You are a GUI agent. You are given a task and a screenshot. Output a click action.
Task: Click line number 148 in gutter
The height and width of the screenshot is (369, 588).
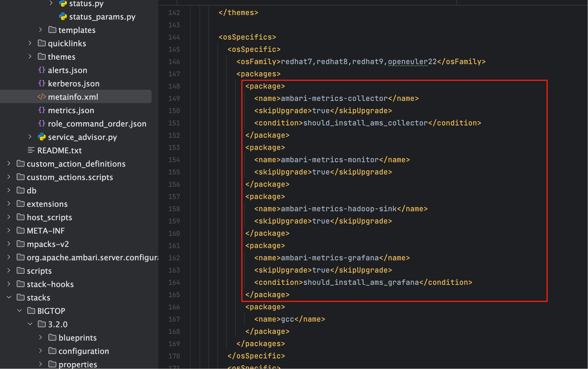pyautogui.click(x=174, y=86)
